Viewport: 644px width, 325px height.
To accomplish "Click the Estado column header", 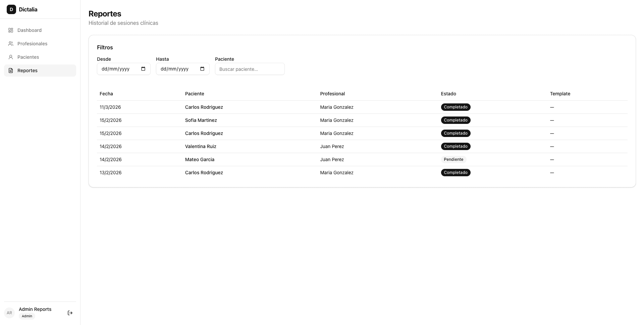I will click(x=448, y=94).
